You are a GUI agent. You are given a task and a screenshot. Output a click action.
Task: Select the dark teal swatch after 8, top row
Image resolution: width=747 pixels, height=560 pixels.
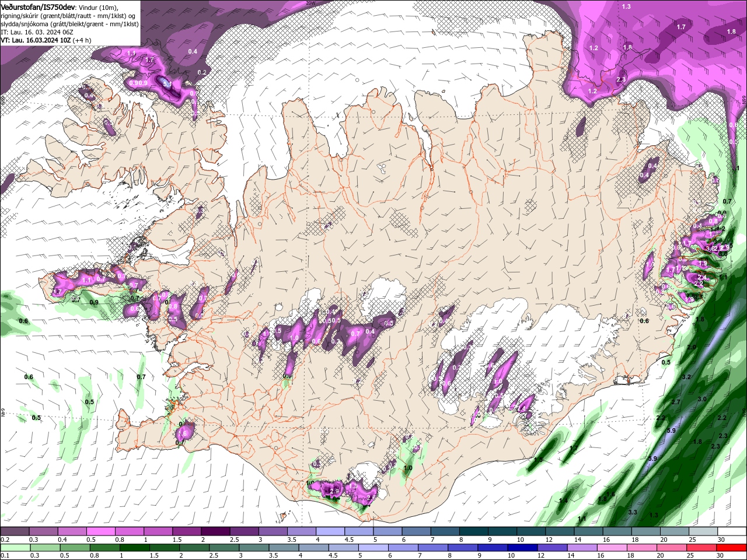pos(474,531)
